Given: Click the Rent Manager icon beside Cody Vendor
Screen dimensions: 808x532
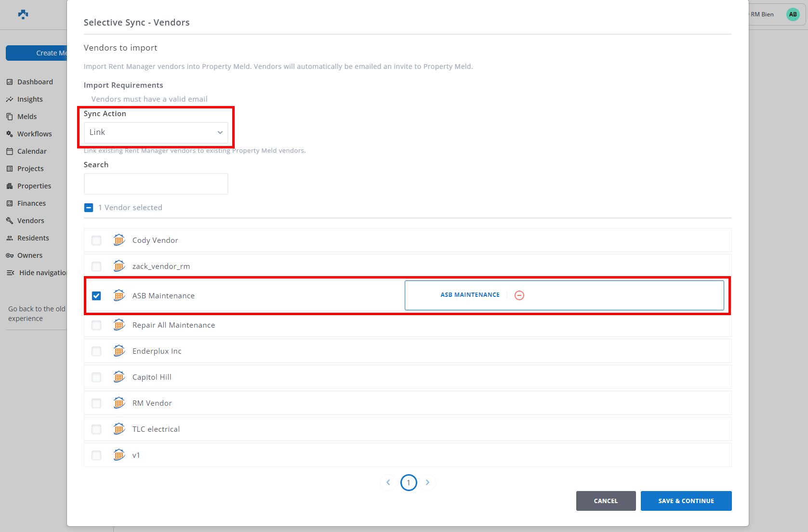Looking at the screenshot, I should pos(119,240).
